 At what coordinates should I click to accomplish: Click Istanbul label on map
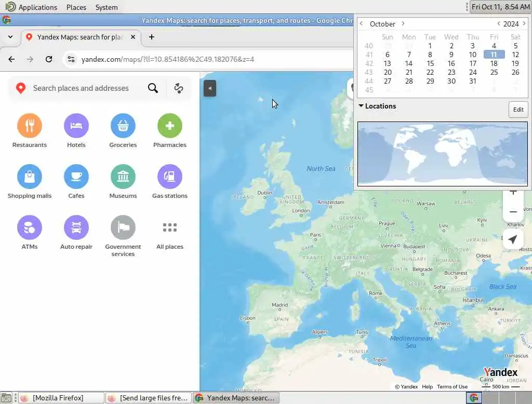[473, 300]
